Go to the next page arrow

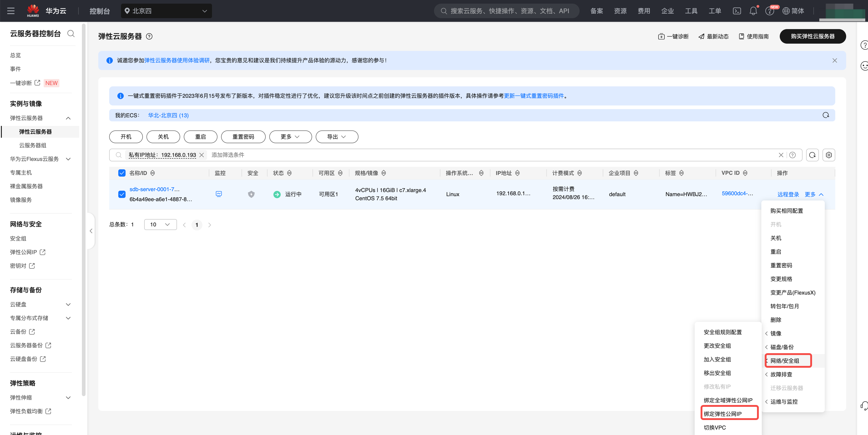coord(209,225)
